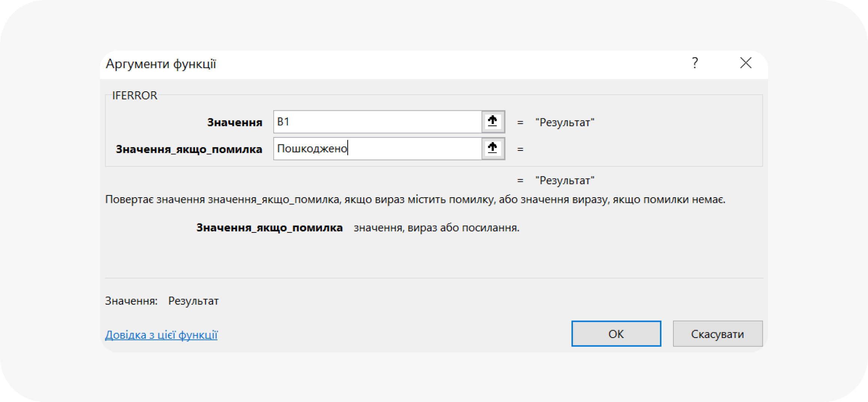Click the Значення_якщо_помилка input box
868x402 pixels.
coord(374,148)
